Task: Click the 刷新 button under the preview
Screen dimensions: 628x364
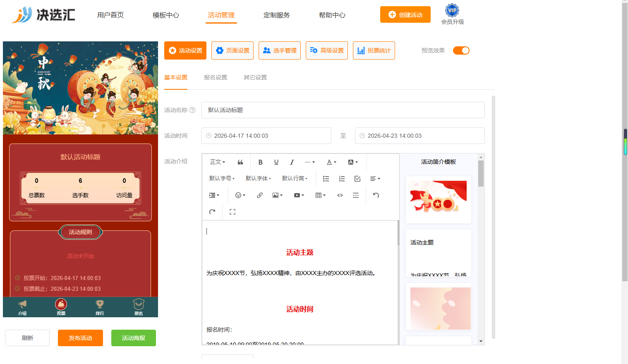Action: coord(27,338)
